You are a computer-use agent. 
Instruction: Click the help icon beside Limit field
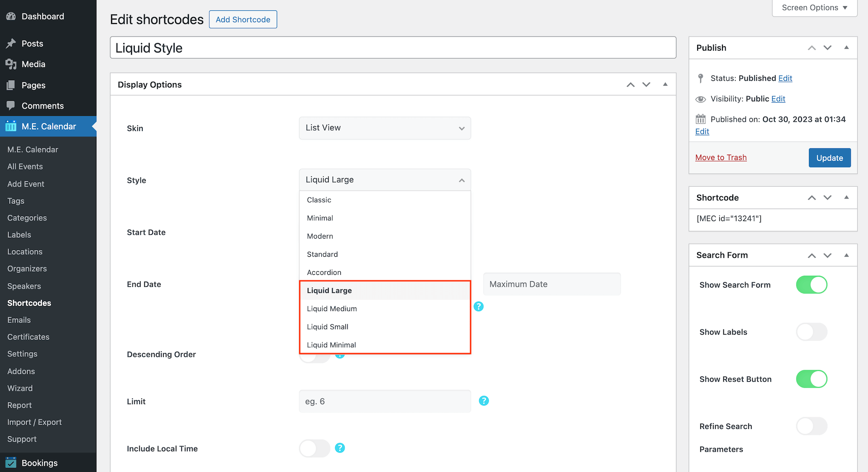484,401
